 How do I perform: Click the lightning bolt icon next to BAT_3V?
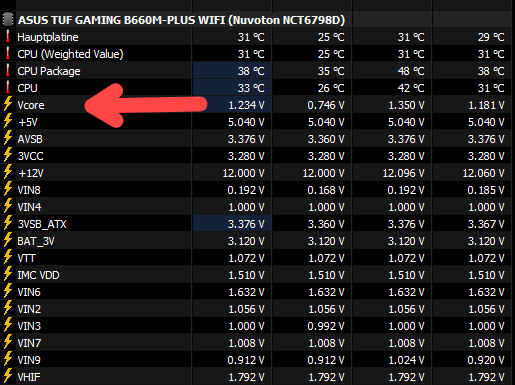[x=8, y=241]
